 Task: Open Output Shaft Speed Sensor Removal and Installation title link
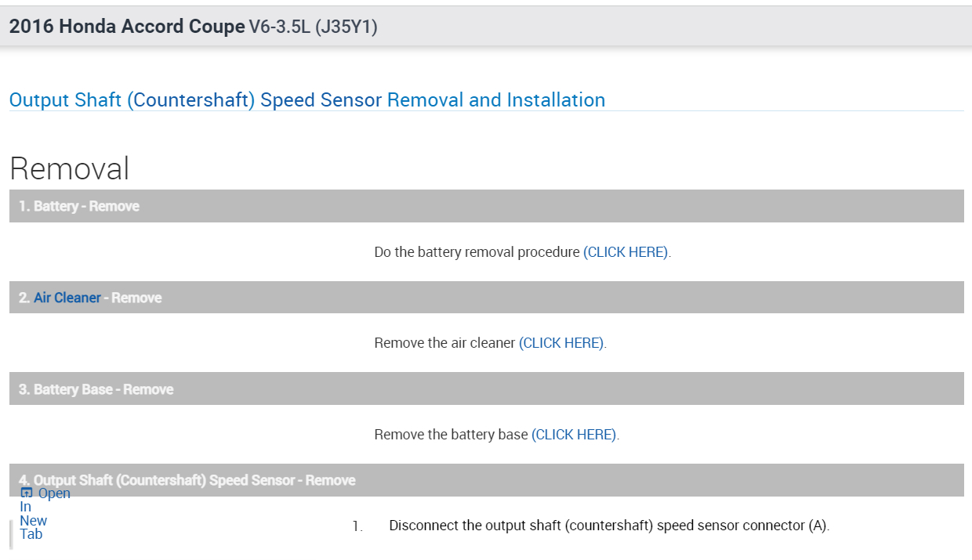pos(306,100)
